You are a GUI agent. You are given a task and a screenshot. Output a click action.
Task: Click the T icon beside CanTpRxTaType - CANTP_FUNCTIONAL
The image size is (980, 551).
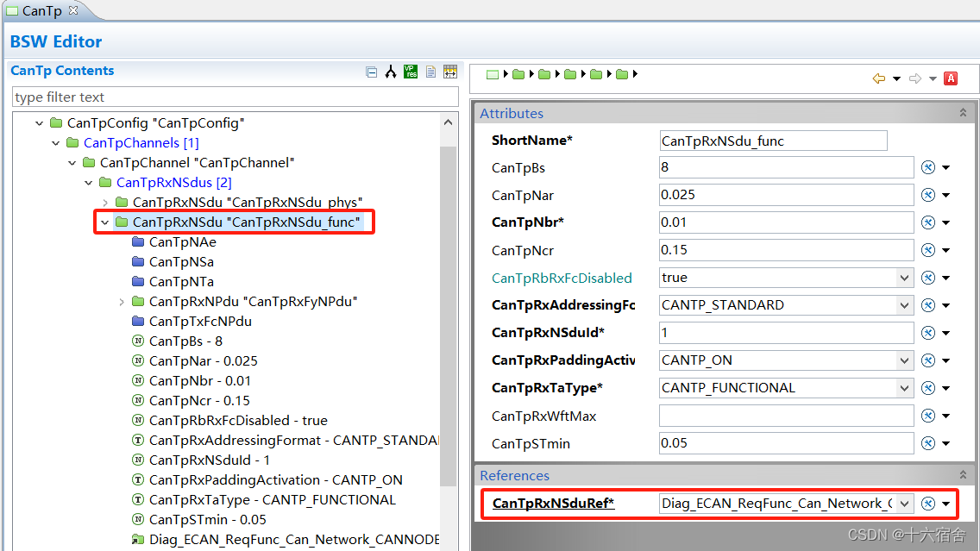point(138,500)
